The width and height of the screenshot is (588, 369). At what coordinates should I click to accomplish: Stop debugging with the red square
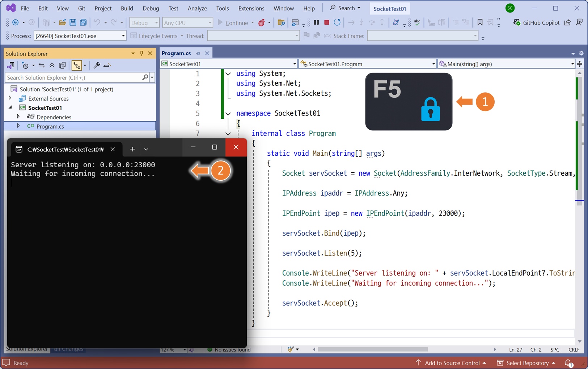[x=327, y=22]
